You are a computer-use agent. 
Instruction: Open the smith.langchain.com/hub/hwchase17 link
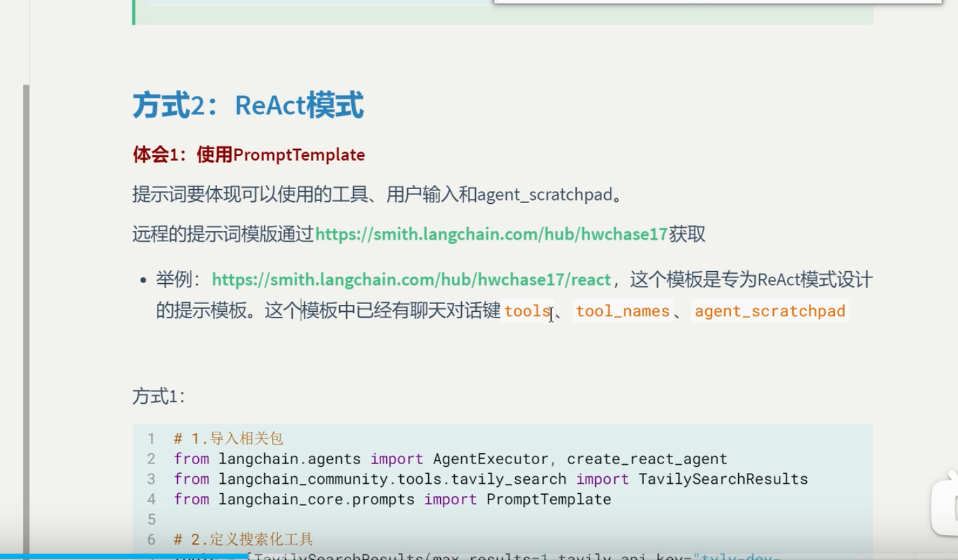(491, 234)
